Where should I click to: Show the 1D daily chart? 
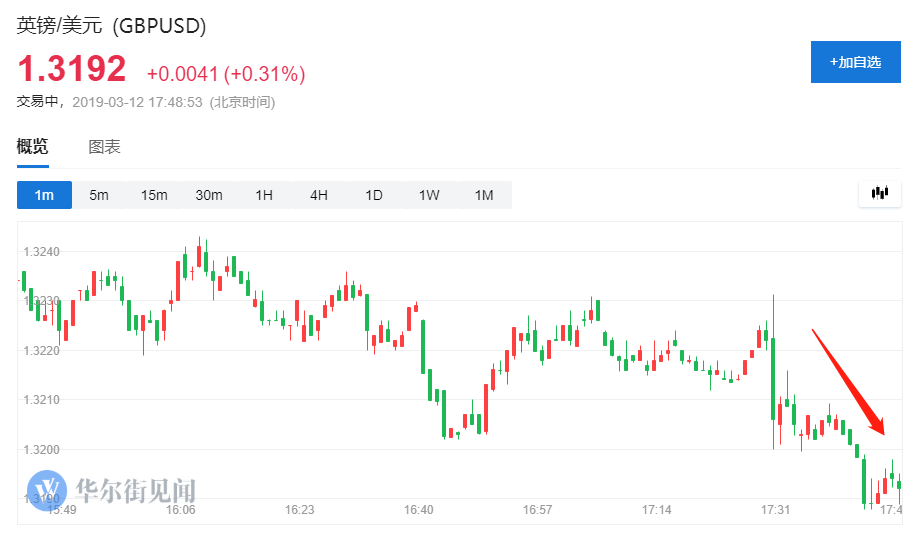tap(374, 195)
